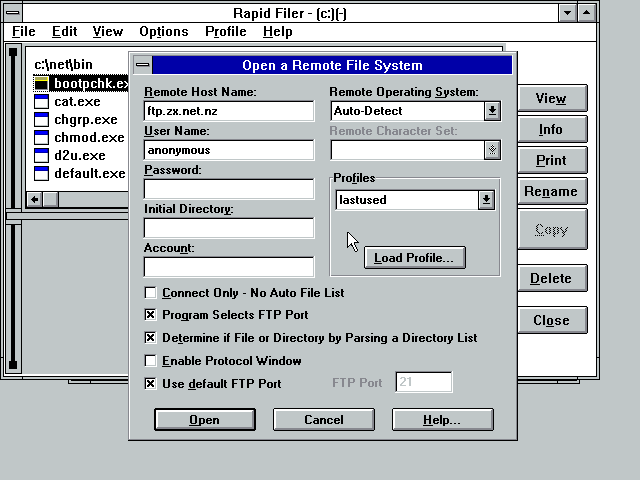This screenshot has width=640, height=480.
Task: Uncheck Program Selects FTP Port
Action: [x=150, y=315]
